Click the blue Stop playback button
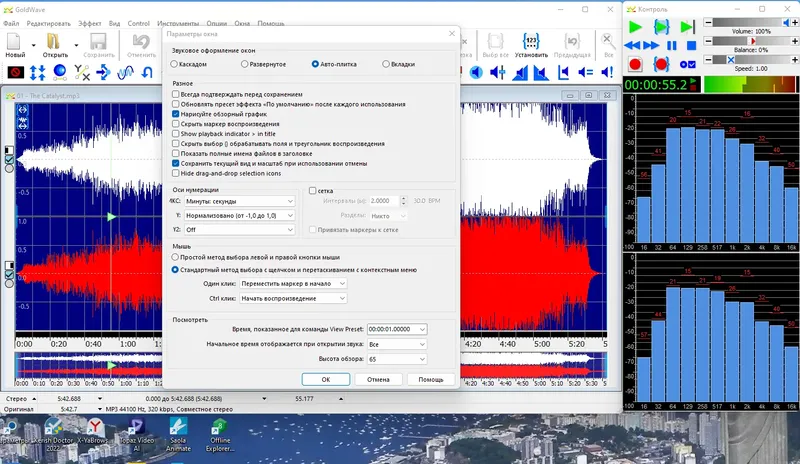Screen dimensions: 800x464 pos(692,45)
